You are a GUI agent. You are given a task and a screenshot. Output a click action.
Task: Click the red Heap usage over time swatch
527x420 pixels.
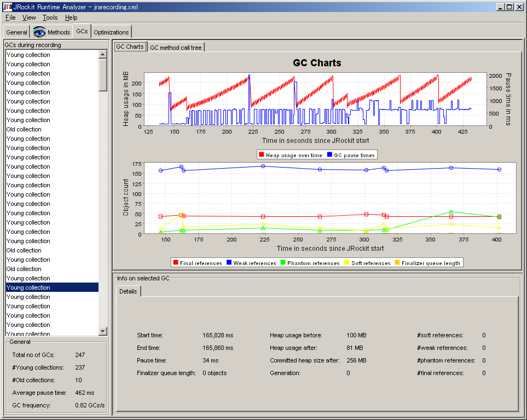click(261, 154)
